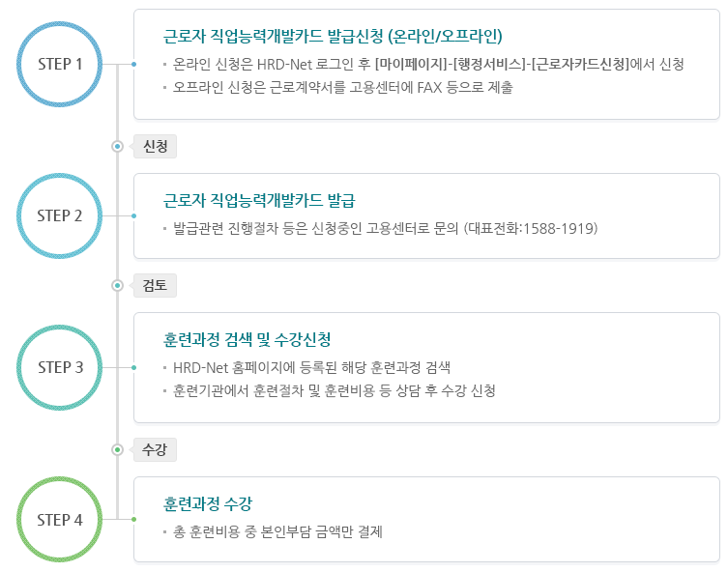The image size is (728, 572).
Task: Click the 근로자 직업능력개발카드 발급 heading
Action: point(259,200)
